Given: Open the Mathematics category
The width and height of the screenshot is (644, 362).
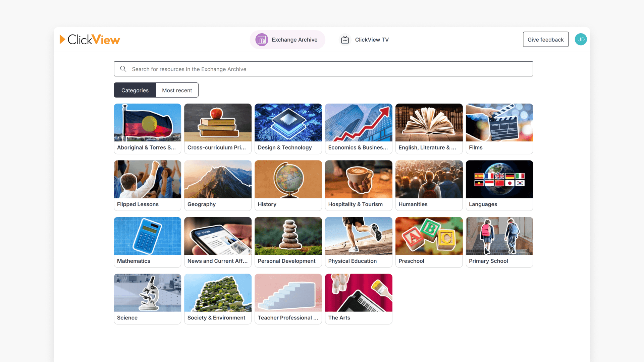Looking at the screenshot, I should 147,242.
